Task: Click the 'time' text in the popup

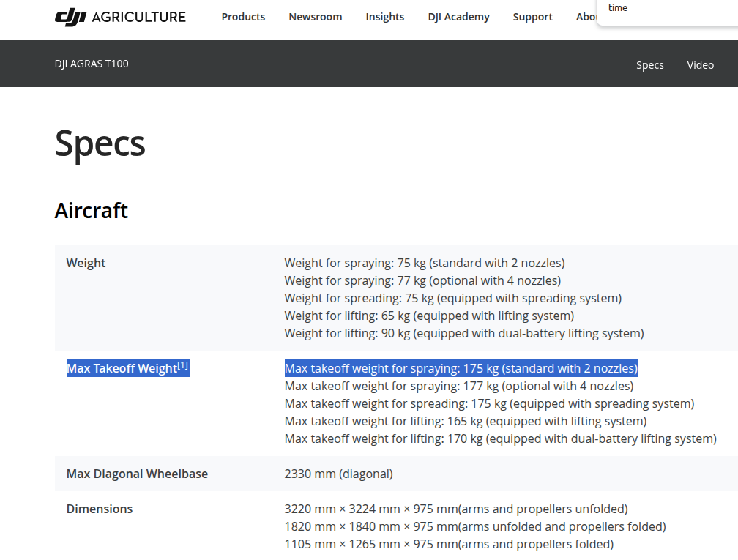Action: 617,7
